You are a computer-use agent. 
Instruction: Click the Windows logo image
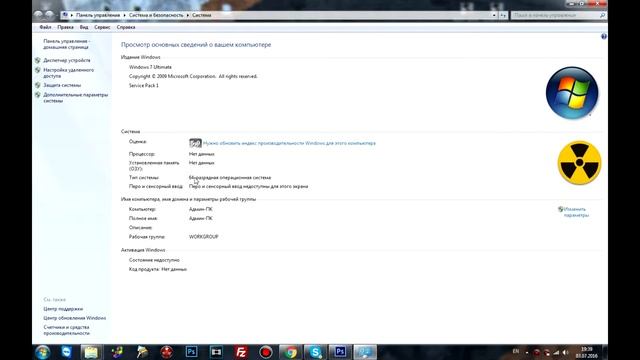point(572,93)
